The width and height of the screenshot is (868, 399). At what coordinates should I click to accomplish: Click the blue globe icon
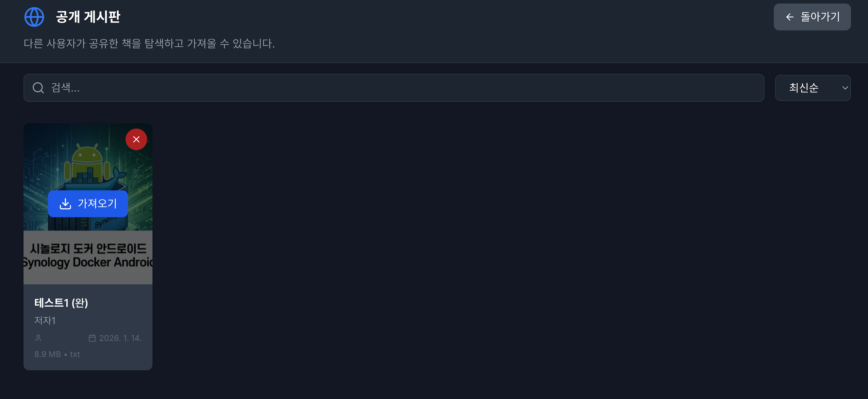click(34, 17)
